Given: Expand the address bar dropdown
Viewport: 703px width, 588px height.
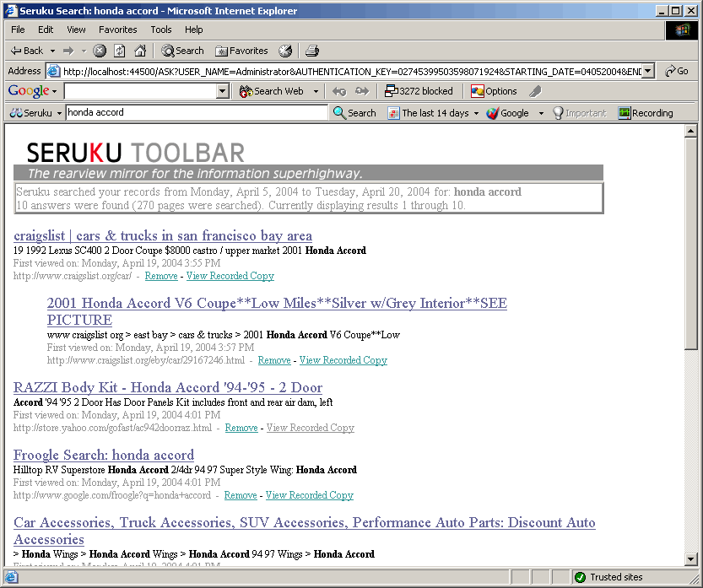Looking at the screenshot, I should tap(647, 71).
